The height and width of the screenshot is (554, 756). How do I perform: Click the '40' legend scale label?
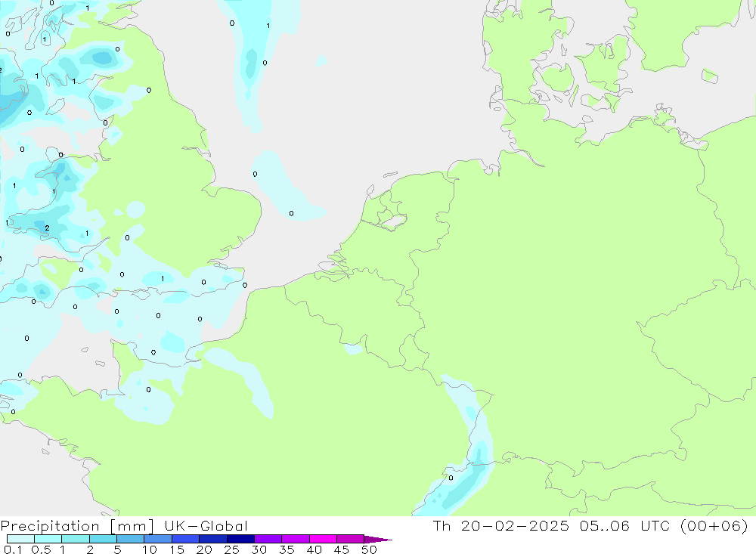tap(314, 549)
